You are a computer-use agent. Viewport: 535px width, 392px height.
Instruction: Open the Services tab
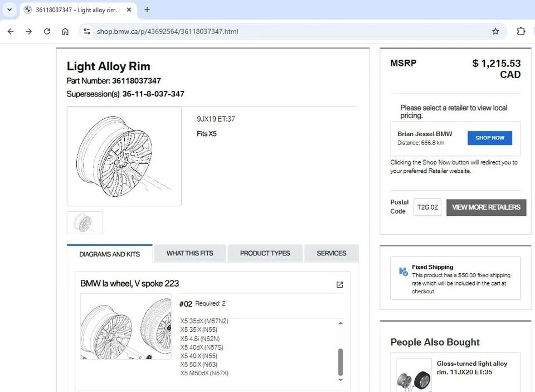tap(331, 253)
